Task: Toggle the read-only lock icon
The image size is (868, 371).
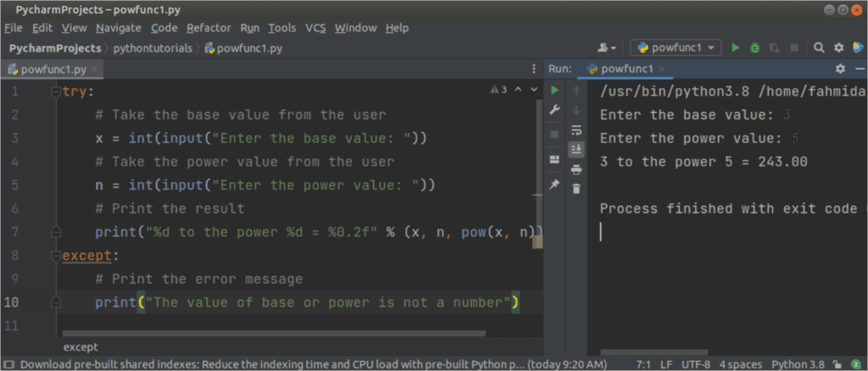Action: click(x=837, y=364)
